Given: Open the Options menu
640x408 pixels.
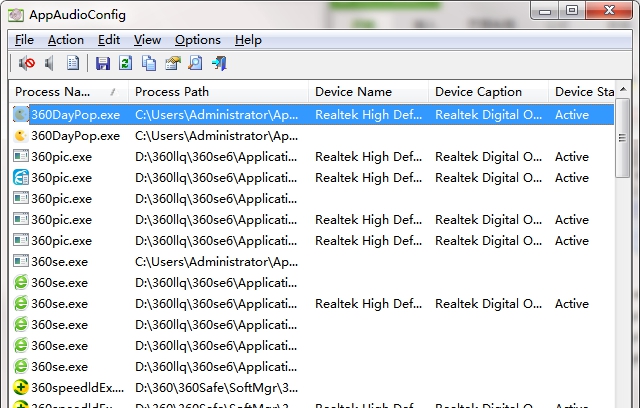Looking at the screenshot, I should click(197, 40).
